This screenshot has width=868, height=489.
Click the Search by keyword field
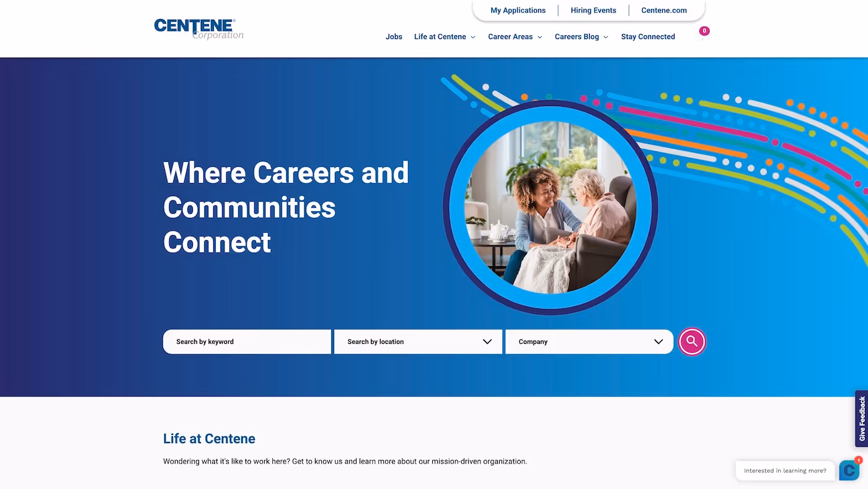[x=247, y=341]
